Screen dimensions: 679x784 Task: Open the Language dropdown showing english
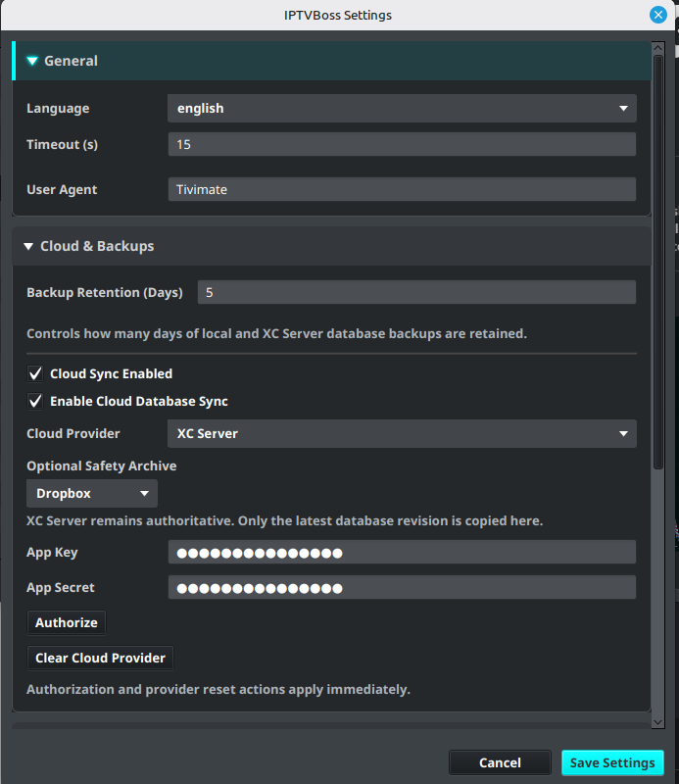[x=402, y=109]
